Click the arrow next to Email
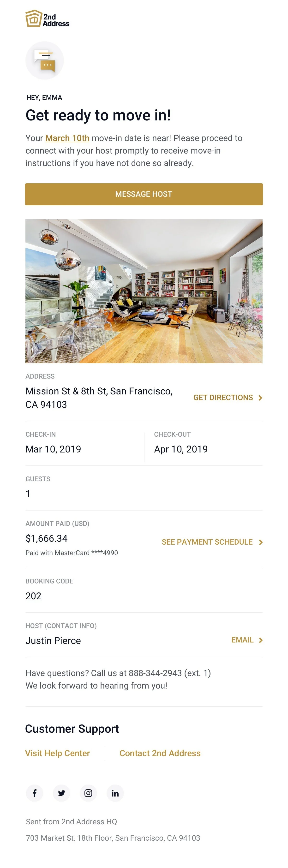 click(260, 640)
